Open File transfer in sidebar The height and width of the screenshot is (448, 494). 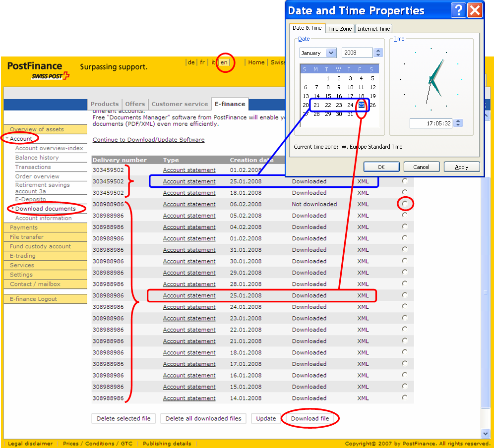(x=26, y=237)
